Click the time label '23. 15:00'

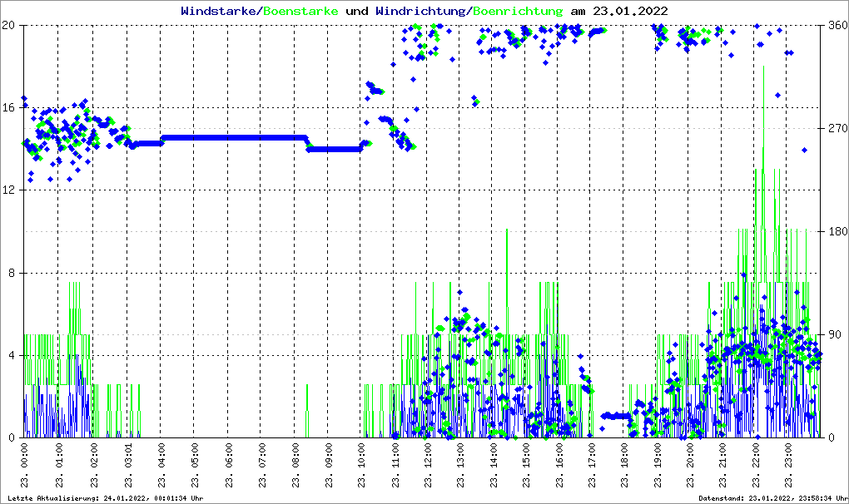point(526,465)
